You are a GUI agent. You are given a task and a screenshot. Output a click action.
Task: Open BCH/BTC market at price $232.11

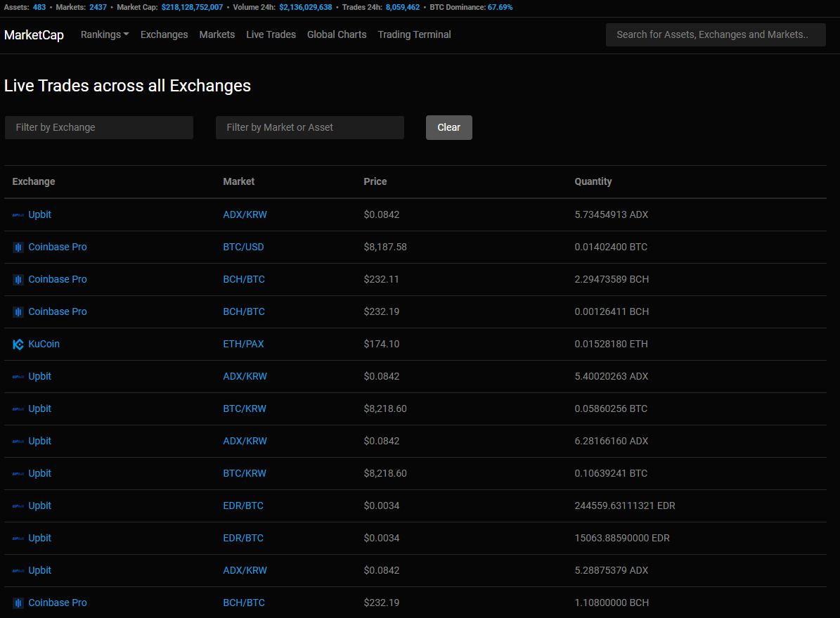coord(244,279)
